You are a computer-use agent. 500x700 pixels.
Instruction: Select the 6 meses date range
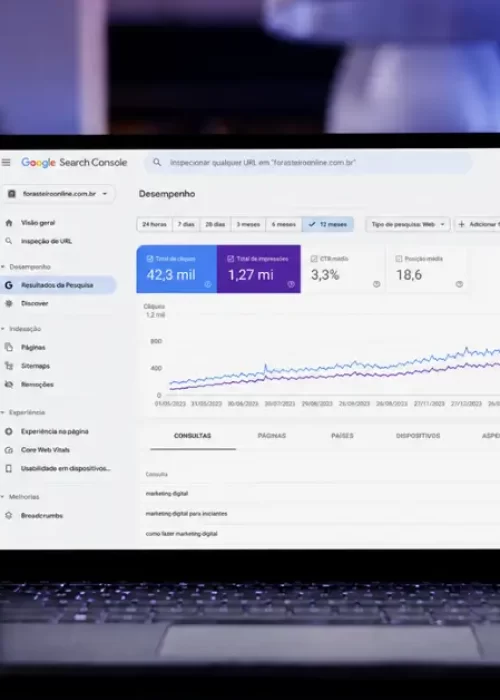tap(284, 224)
